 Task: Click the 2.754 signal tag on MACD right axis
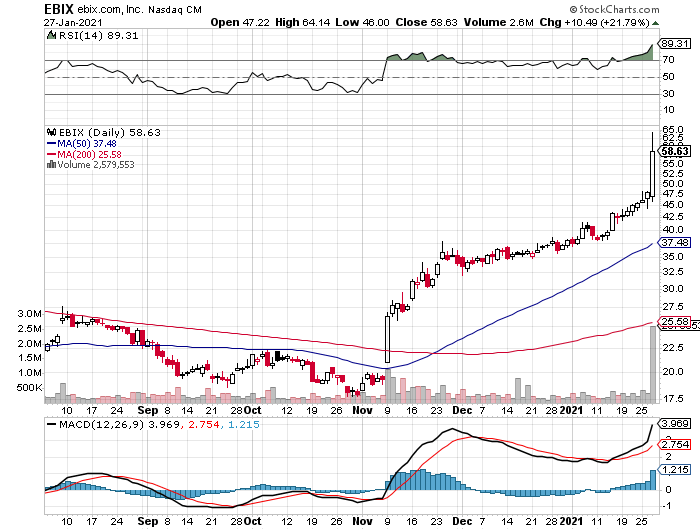(675, 445)
